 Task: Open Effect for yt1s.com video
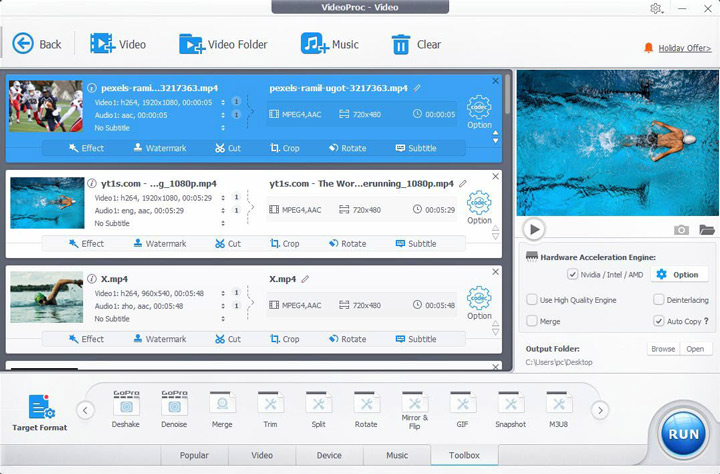[x=86, y=243]
